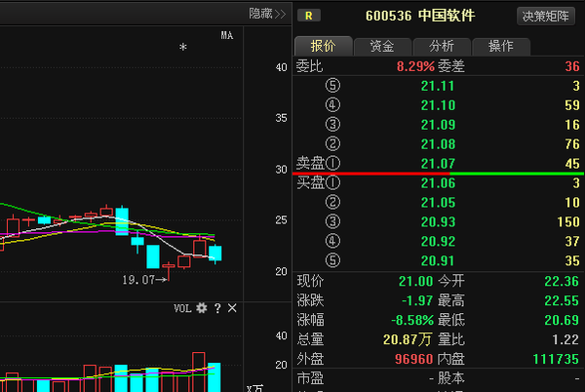
Task: Click the 内盘 value 111735
Action: 556,359
